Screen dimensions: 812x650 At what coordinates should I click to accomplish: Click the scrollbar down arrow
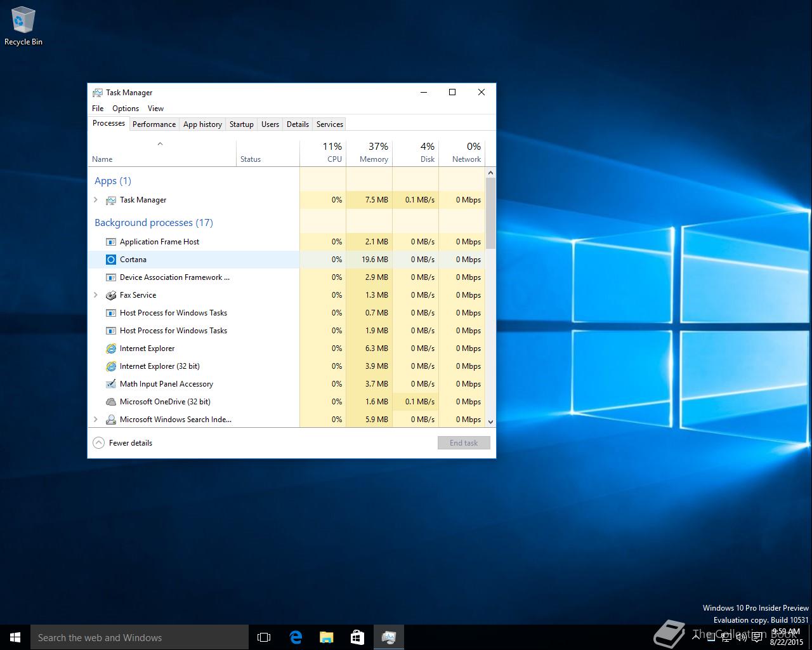490,421
